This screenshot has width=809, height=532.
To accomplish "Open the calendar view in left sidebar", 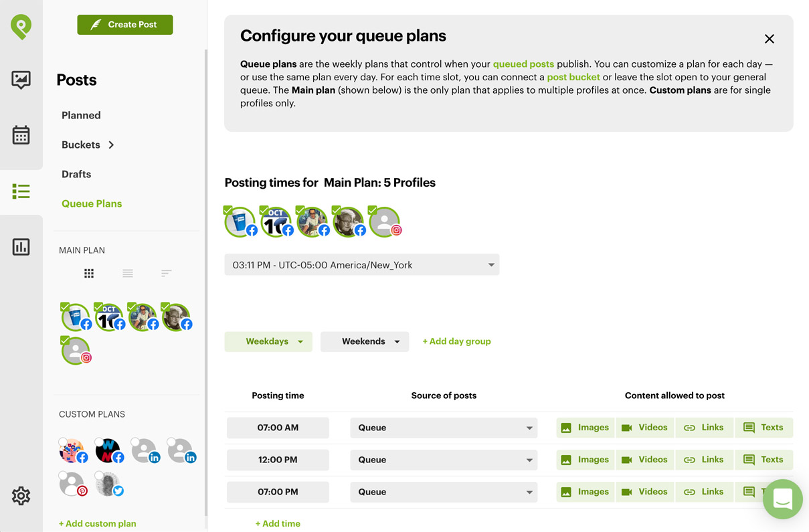I will click(21, 135).
